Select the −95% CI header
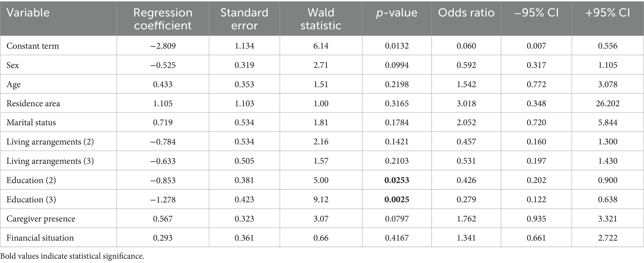This screenshot has height=263, width=644. pyautogui.click(x=536, y=13)
